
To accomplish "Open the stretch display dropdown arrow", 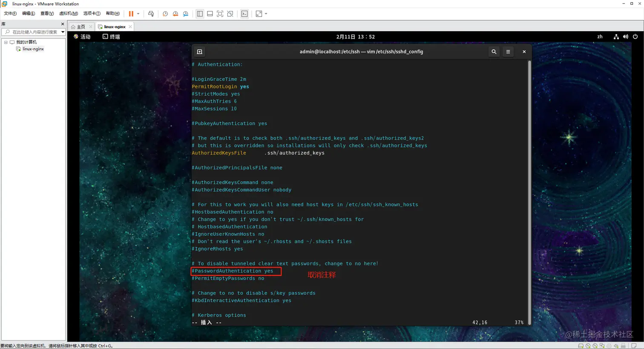I will [x=266, y=14].
